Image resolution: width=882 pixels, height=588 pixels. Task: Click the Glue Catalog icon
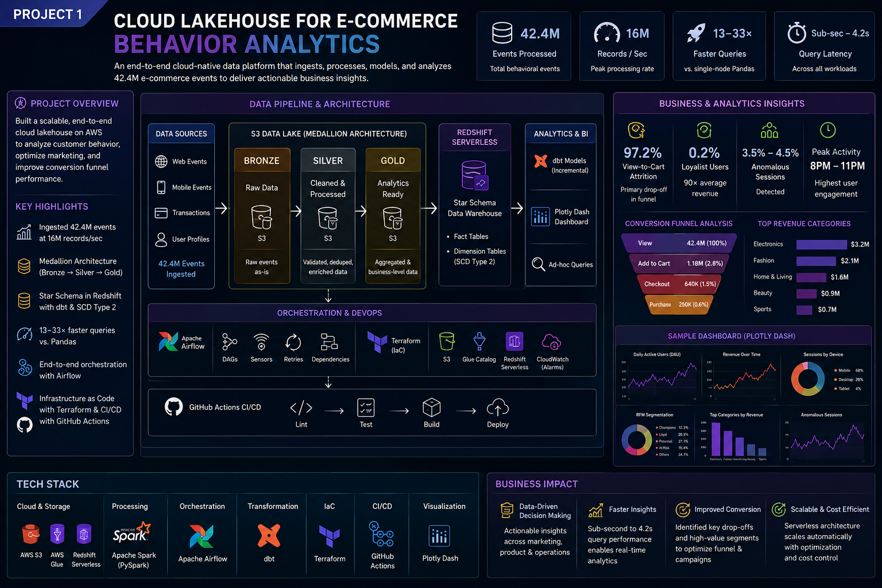[x=479, y=342]
